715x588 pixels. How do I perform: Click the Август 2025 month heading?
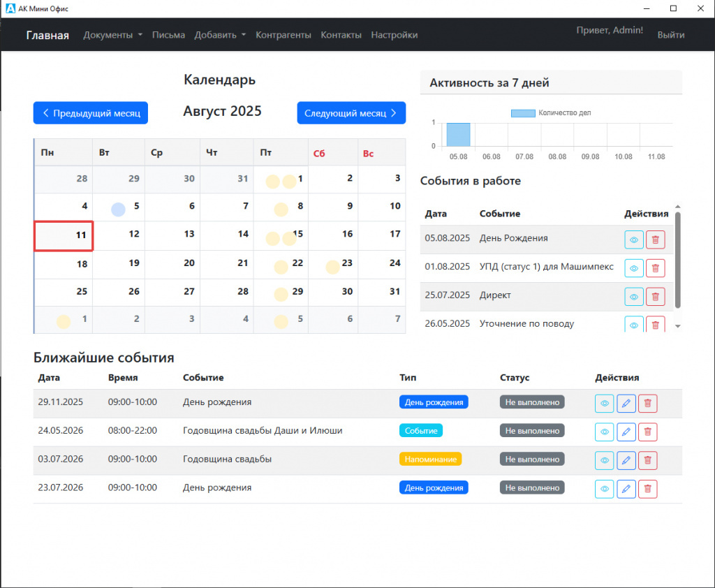pyautogui.click(x=223, y=111)
